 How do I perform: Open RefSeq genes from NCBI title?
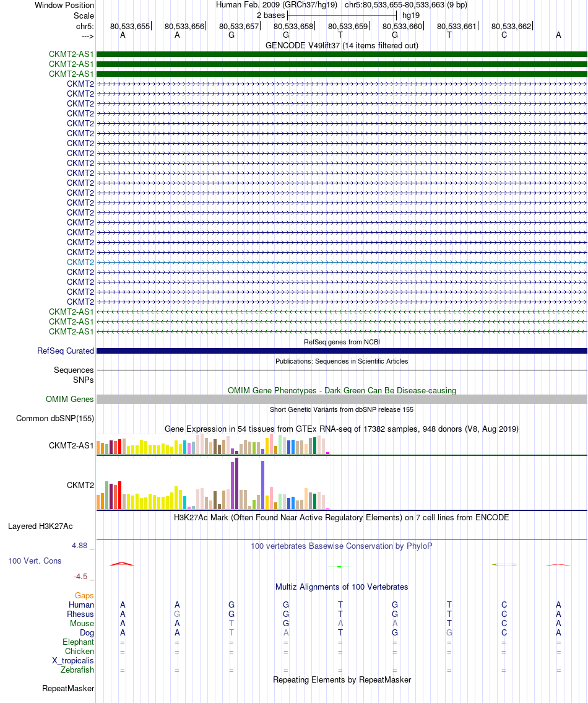tap(342, 342)
